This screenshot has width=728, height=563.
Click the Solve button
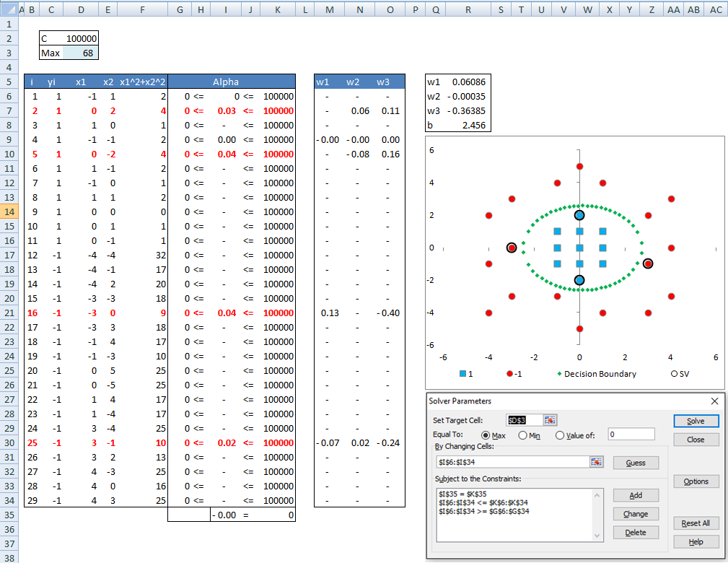pyautogui.click(x=696, y=421)
